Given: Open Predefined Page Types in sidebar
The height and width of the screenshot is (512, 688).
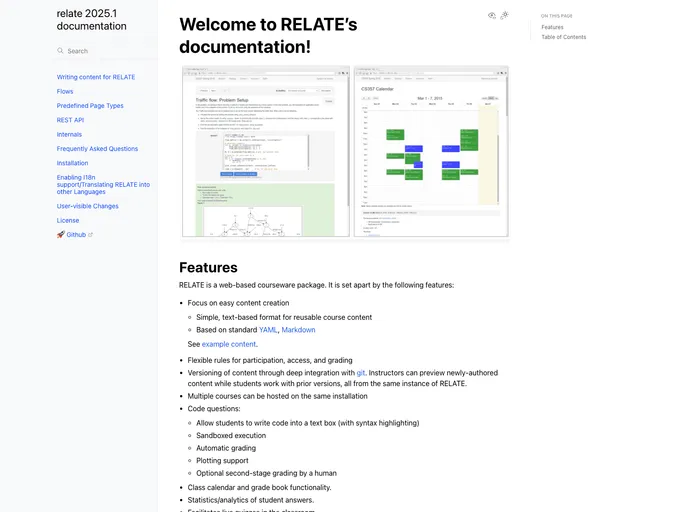Looking at the screenshot, I should 90,105.
